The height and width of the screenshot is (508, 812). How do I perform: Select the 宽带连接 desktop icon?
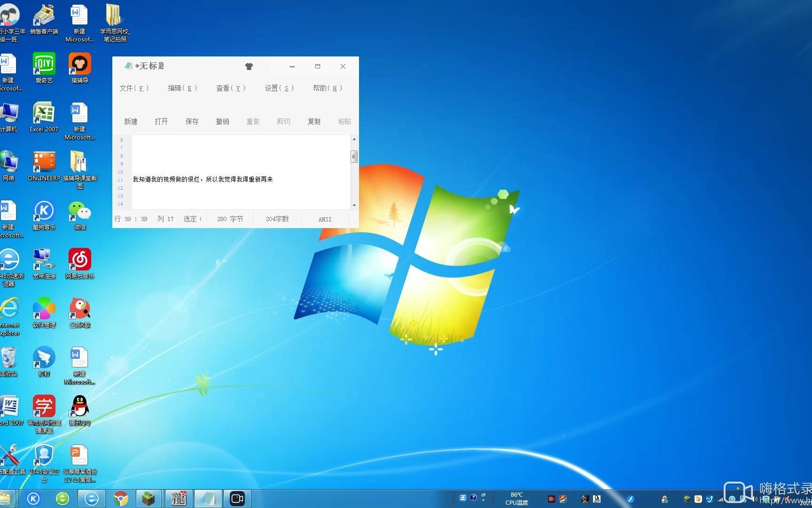[44, 264]
